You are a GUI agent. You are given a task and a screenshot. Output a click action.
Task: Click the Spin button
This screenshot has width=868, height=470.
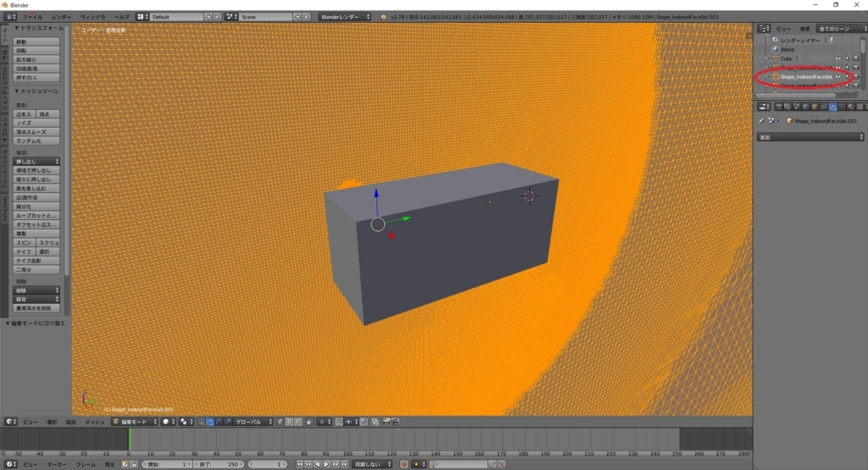coord(25,243)
